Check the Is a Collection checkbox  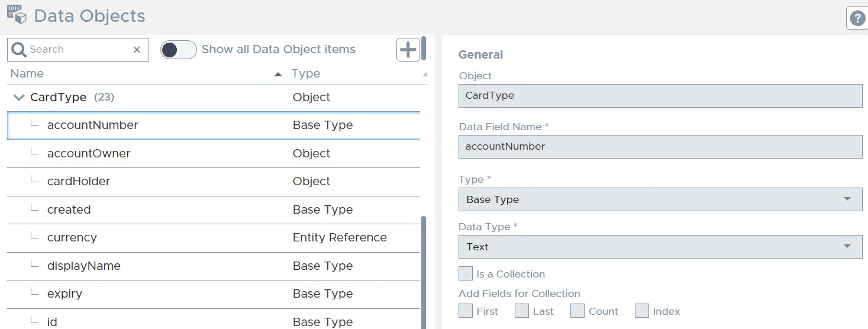(x=466, y=273)
